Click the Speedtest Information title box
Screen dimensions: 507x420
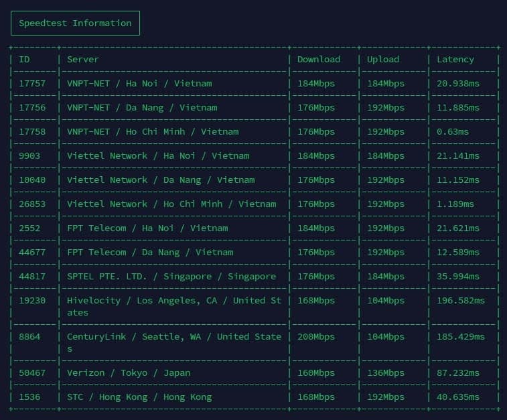pos(75,23)
